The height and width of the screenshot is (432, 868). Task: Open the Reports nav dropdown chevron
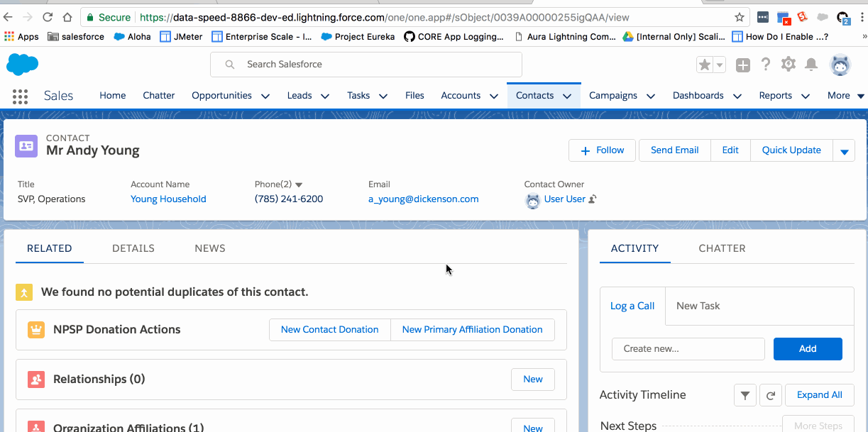point(806,96)
